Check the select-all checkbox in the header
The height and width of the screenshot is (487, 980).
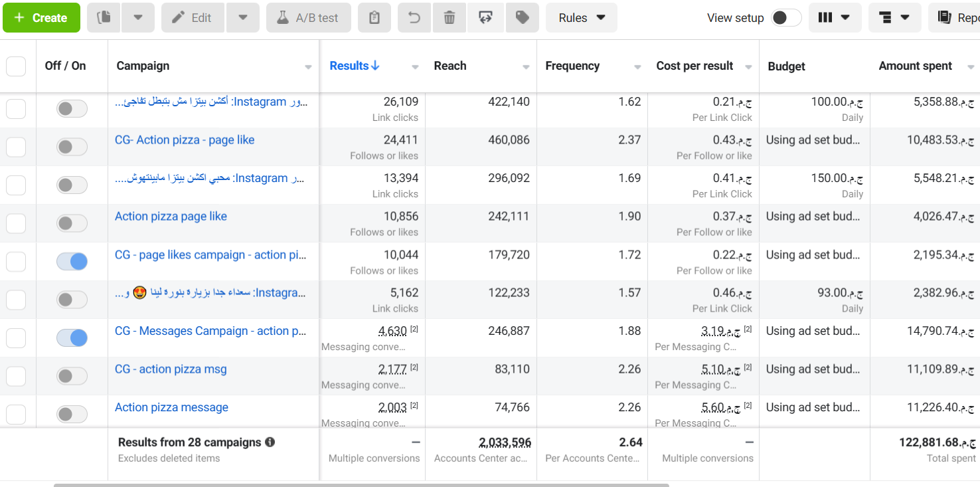pos(16,66)
